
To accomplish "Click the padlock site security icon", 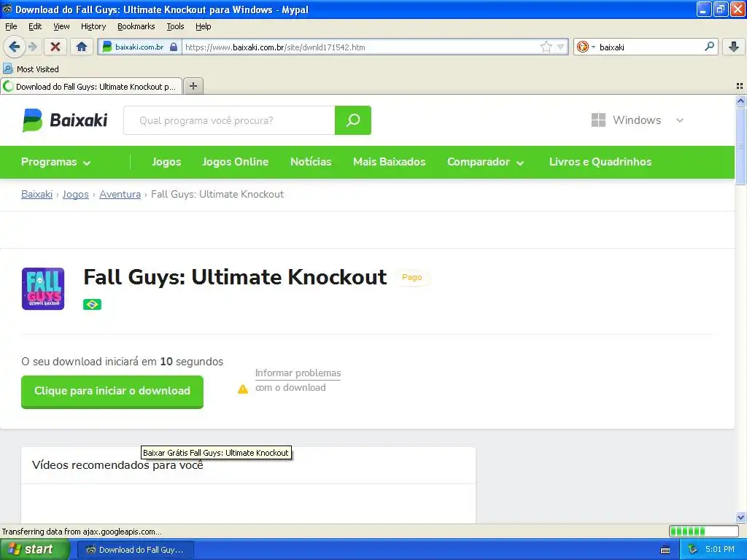I will click(174, 47).
